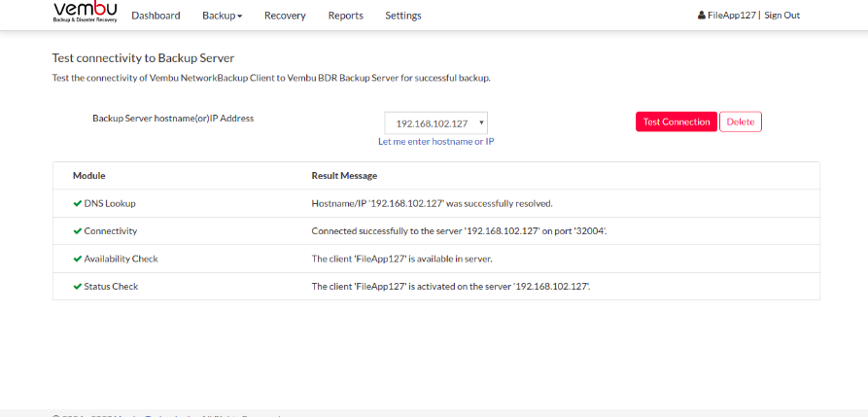Screen dimensions: 868x417
Task: Click the green checkmark next to Connectivity
Action: coord(78,231)
